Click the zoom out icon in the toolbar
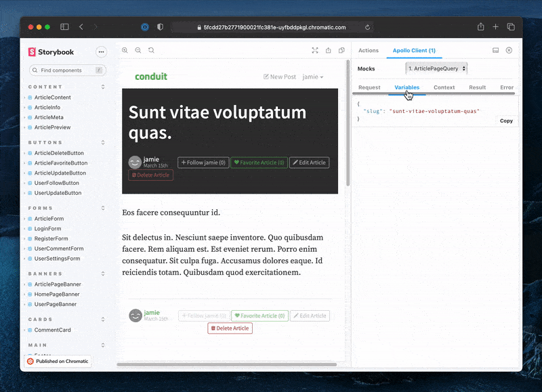 [138, 50]
